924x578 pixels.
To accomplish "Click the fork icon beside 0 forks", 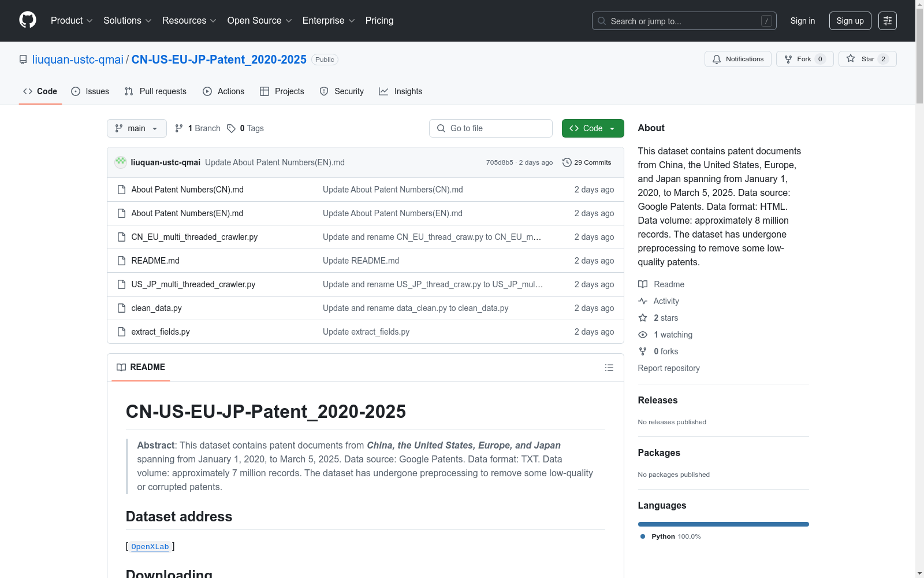I will 643,351.
